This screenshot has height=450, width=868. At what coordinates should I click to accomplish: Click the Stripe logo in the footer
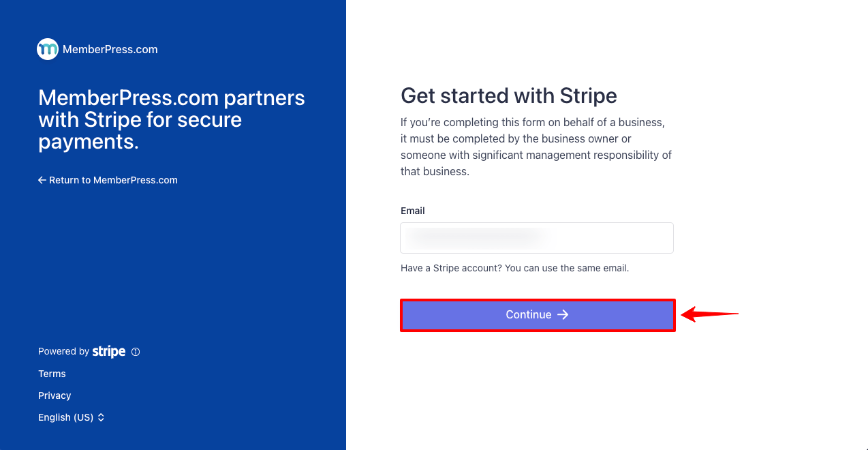click(x=109, y=352)
